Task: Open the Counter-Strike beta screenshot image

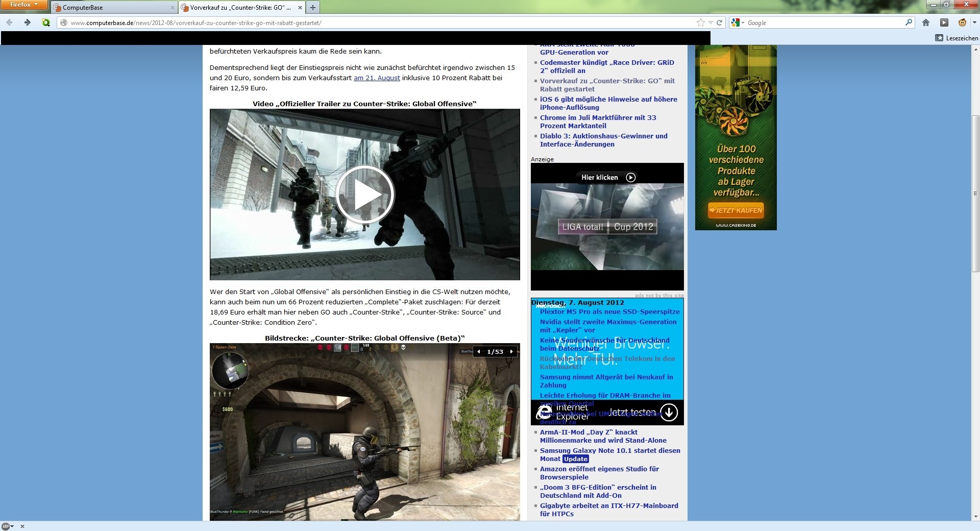Action: tap(364, 432)
